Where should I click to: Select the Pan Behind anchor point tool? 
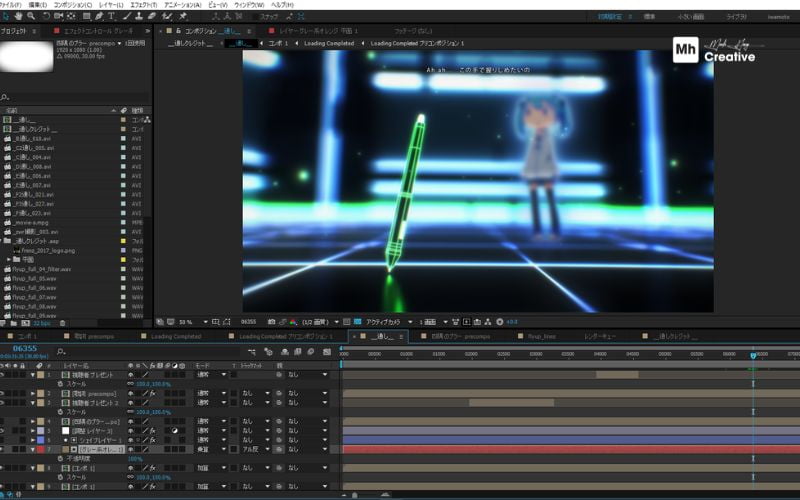tap(71, 16)
